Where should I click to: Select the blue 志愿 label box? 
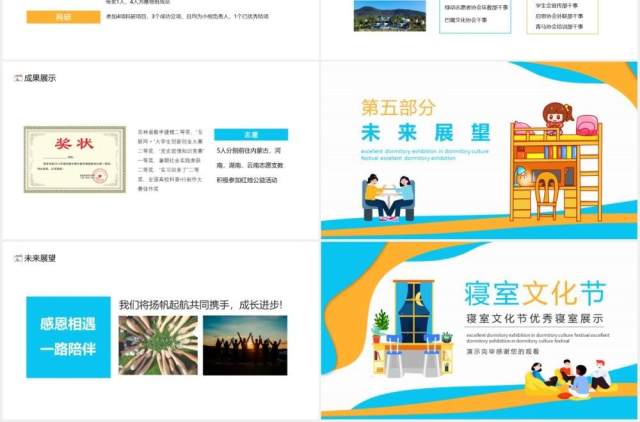click(251, 135)
